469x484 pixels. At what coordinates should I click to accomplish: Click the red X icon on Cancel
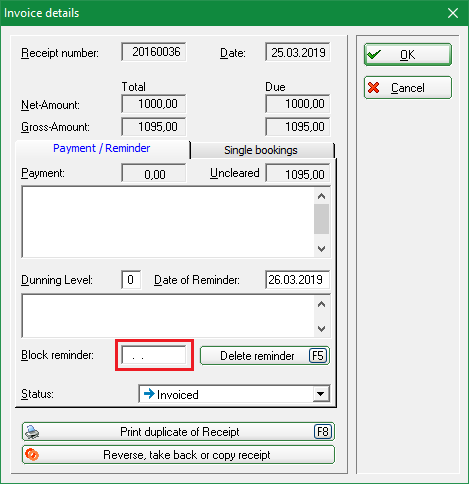click(374, 88)
